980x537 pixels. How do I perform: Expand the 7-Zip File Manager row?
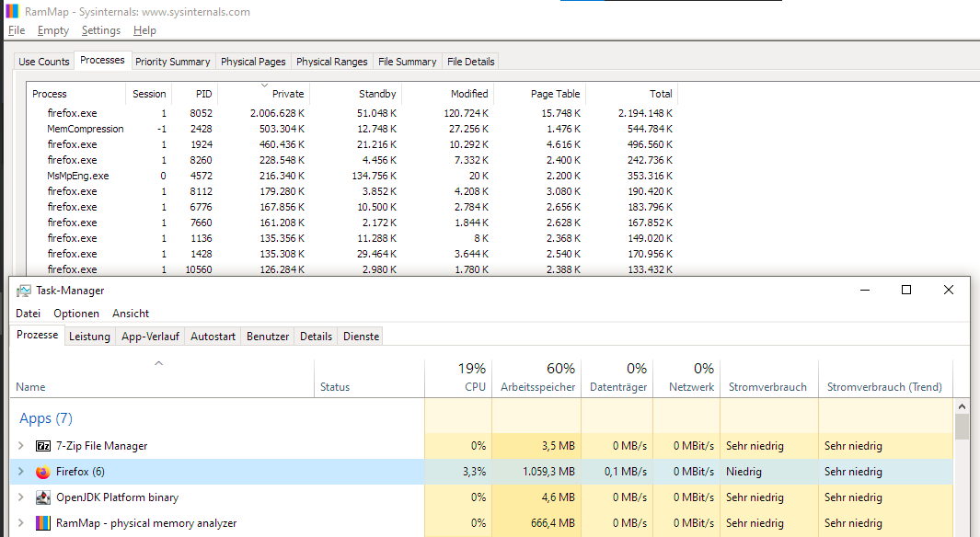[x=20, y=446]
